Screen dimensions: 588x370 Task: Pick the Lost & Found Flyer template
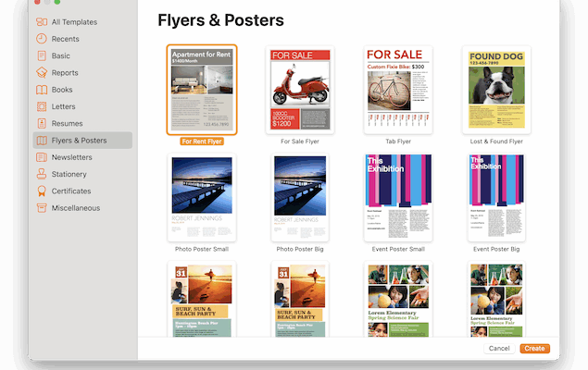(496, 90)
